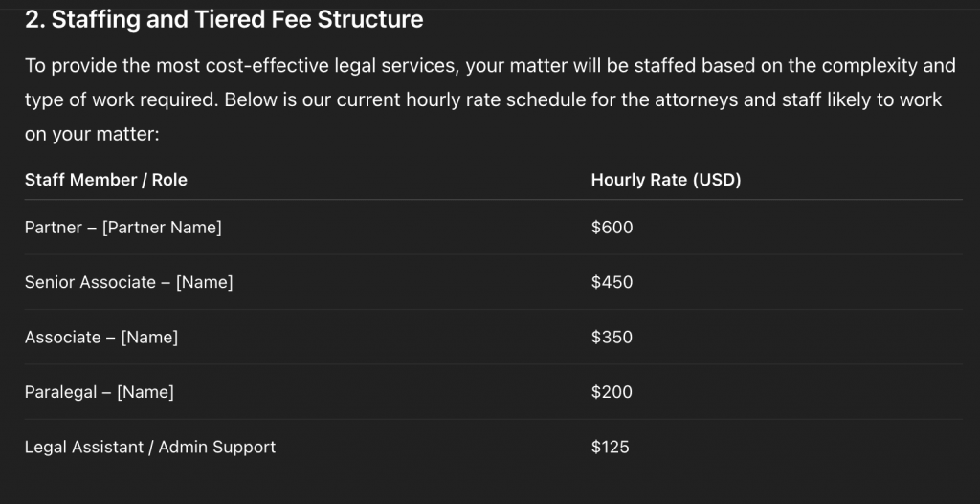Image resolution: width=980 pixels, height=504 pixels.
Task: Select the Senior Associate row label
Action: point(90,282)
